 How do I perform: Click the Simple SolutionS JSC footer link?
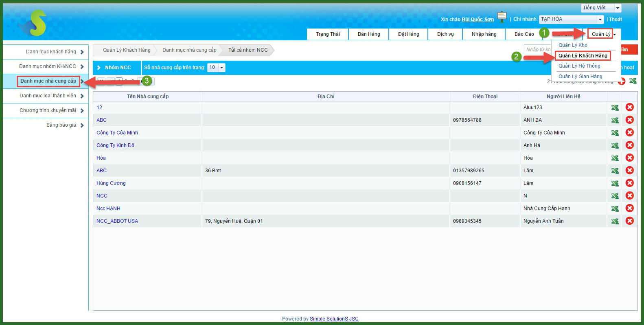[x=334, y=319]
